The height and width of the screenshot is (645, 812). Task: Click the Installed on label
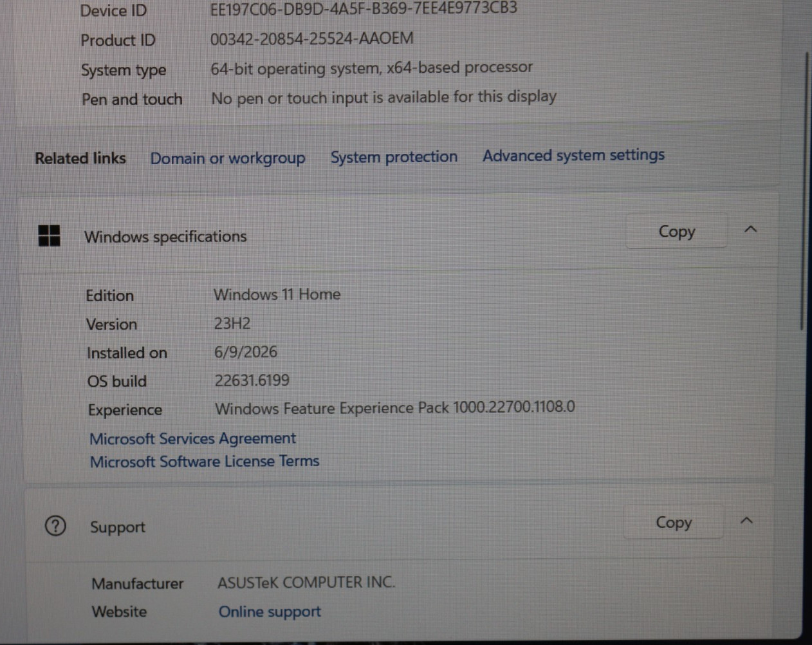tap(127, 353)
